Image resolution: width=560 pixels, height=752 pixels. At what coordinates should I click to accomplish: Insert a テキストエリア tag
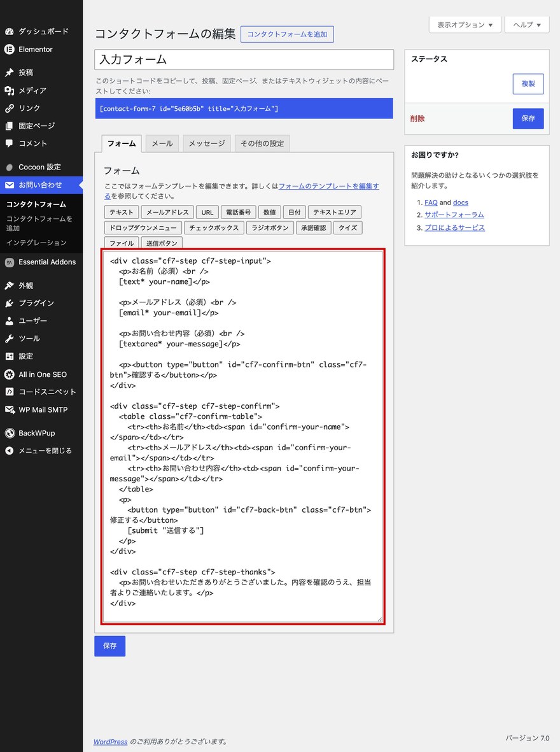tap(335, 213)
